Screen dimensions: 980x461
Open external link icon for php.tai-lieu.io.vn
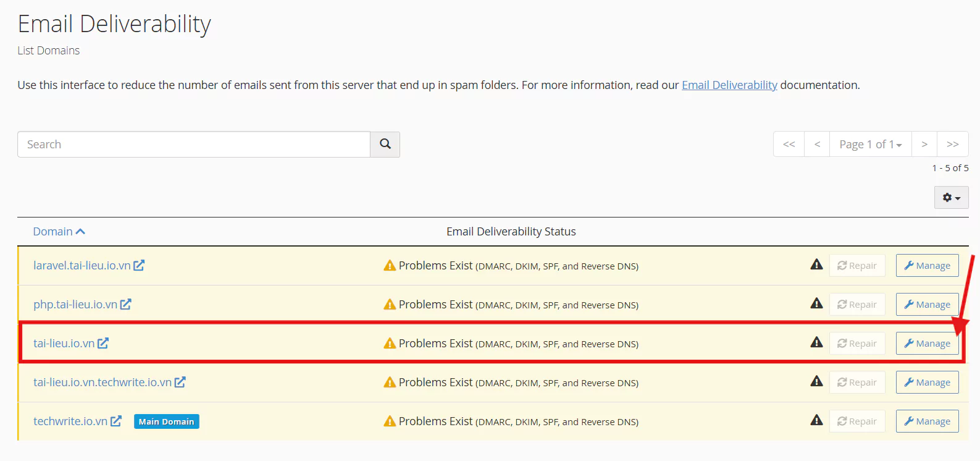tap(125, 304)
